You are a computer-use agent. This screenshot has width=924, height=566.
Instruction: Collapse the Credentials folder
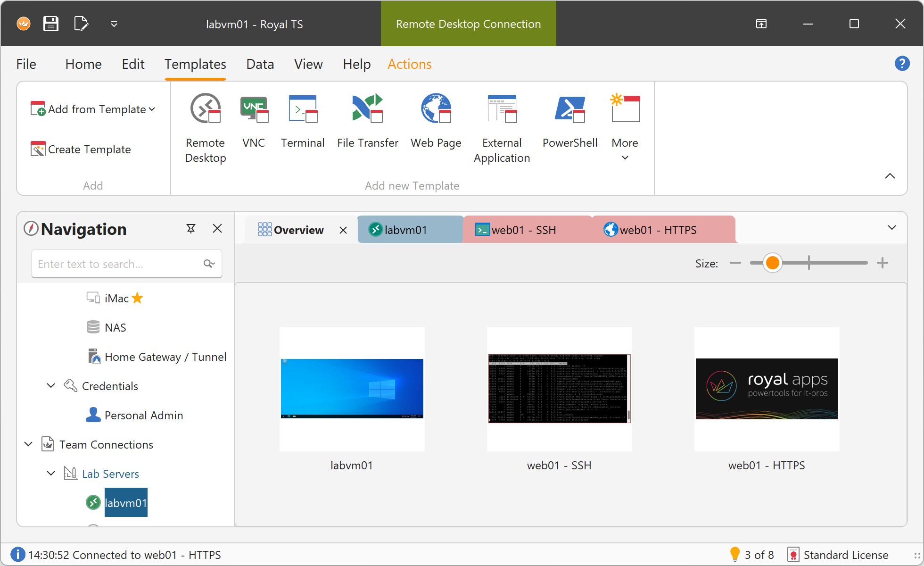[51, 386]
